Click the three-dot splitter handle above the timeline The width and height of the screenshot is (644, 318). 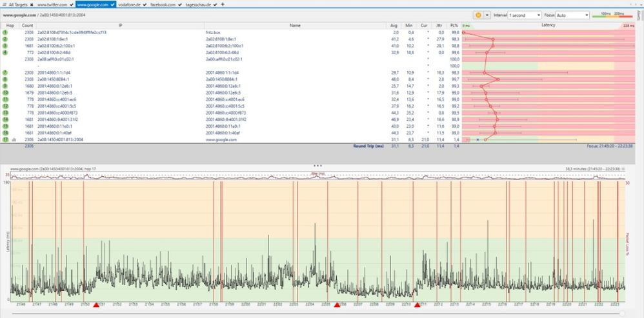tap(317, 166)
